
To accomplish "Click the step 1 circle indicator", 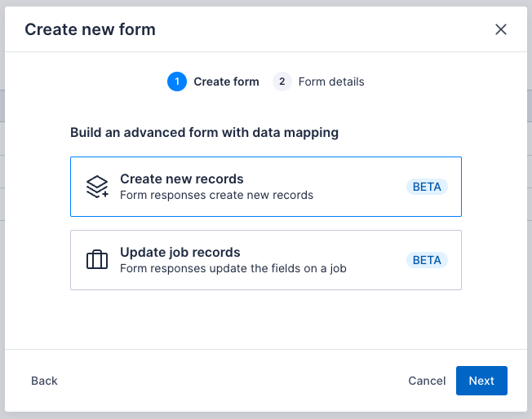I will pyautogui.click(x=177, y=82).
